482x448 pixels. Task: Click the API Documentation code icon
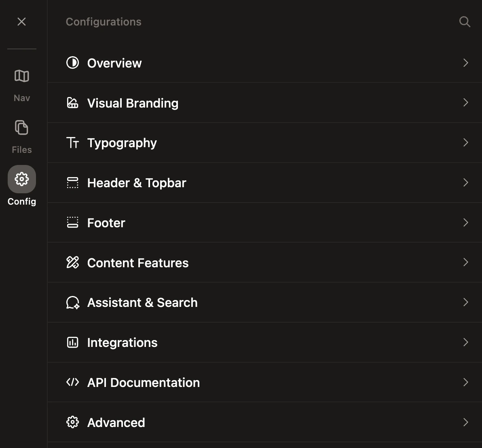pos(72,382)
